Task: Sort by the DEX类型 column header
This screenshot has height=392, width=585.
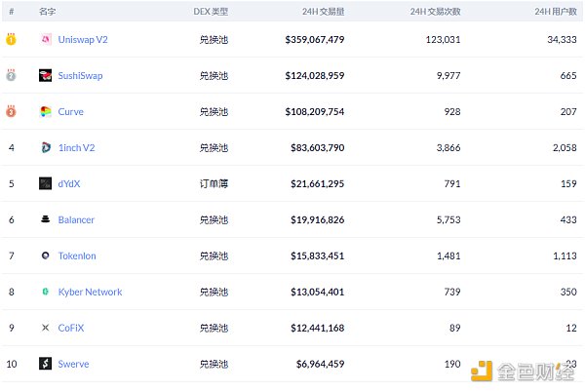Action: pyautogui.click(x=211, y=12)
